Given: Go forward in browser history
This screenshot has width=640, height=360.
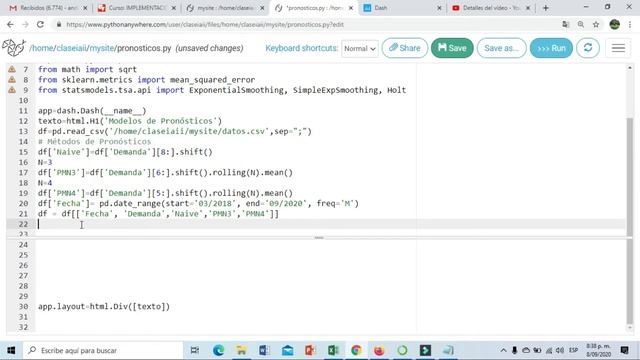Looking at the screenshot, I should [x=25, y=24].
